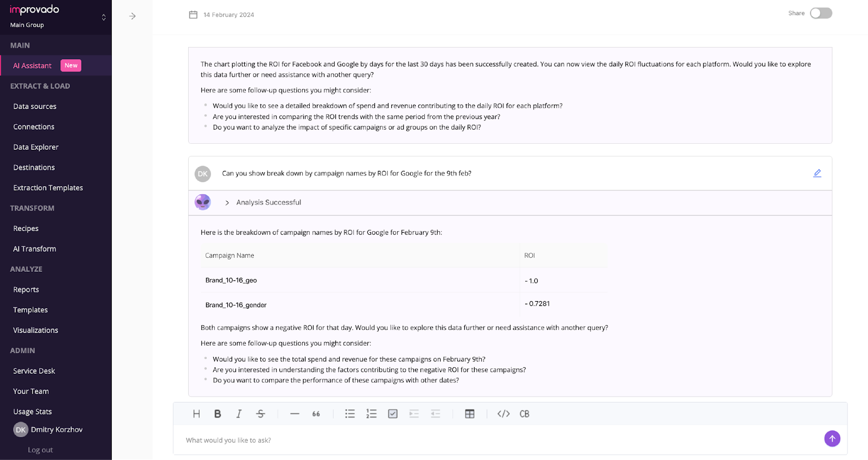
Task: Insert a task checklist
Action: 393,414
